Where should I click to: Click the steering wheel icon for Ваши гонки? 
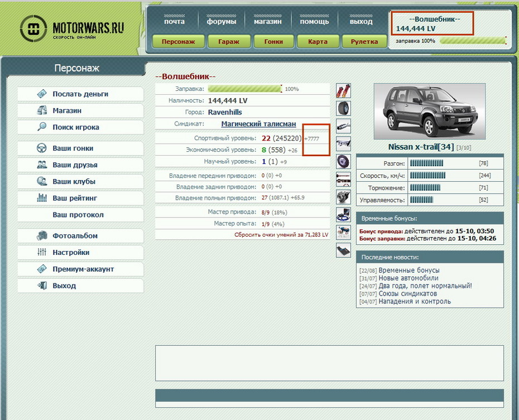(42, 148)
